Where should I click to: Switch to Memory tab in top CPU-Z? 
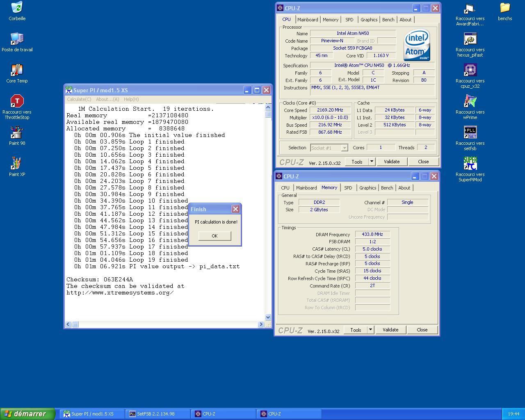coord(331,20)
